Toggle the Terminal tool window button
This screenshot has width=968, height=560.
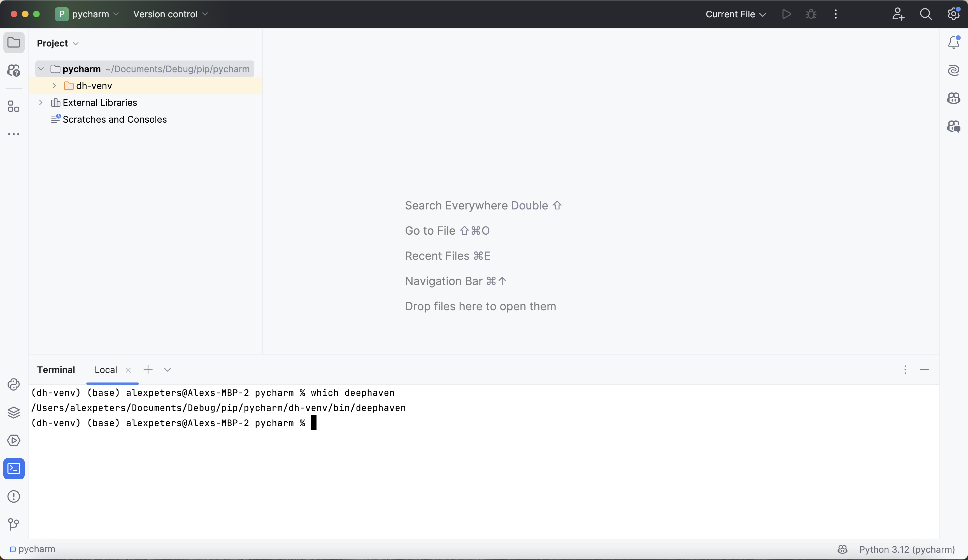point(14,469)
